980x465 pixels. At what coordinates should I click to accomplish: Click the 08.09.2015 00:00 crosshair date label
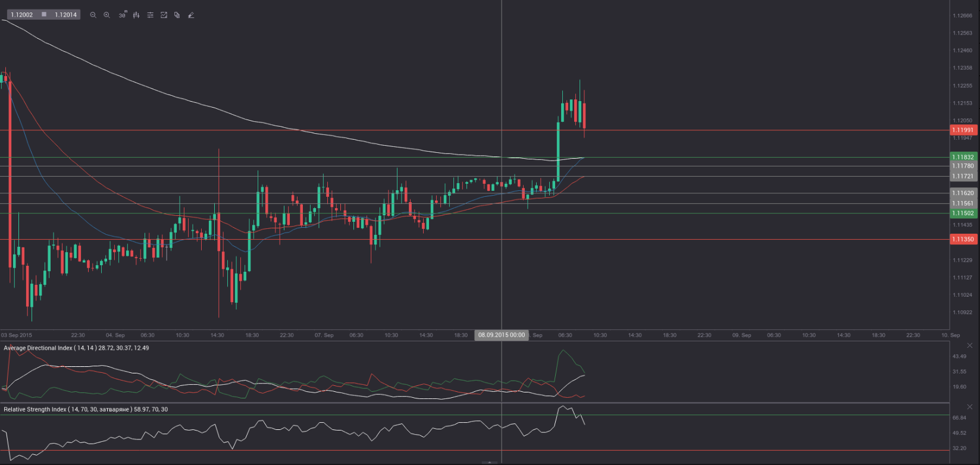pyautogui.click(x=501, y=335)
